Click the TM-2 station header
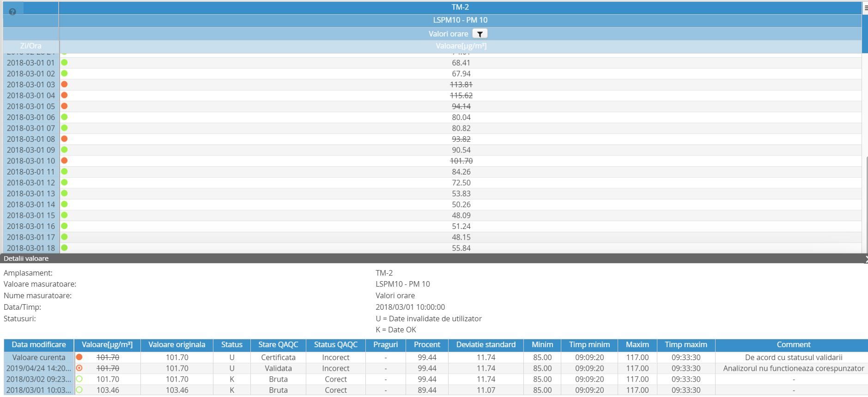The image size is (868, 397). (x=460, y=7)
